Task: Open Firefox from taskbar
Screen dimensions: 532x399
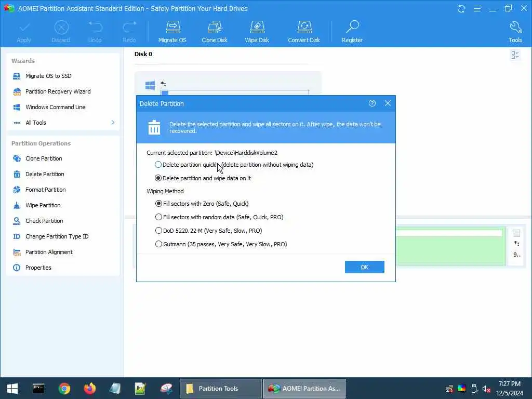Action: tap(89, 389)
